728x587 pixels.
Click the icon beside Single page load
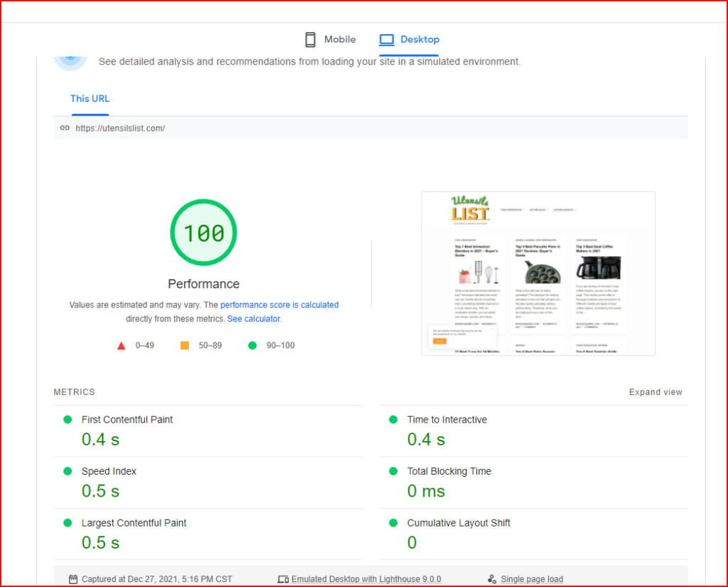click(x=492, y=579)
